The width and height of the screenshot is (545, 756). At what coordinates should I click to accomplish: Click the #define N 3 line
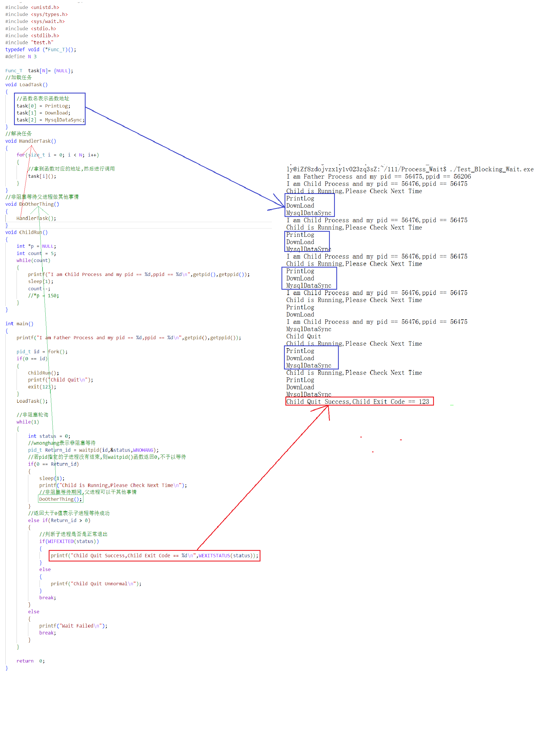(21, 56)
